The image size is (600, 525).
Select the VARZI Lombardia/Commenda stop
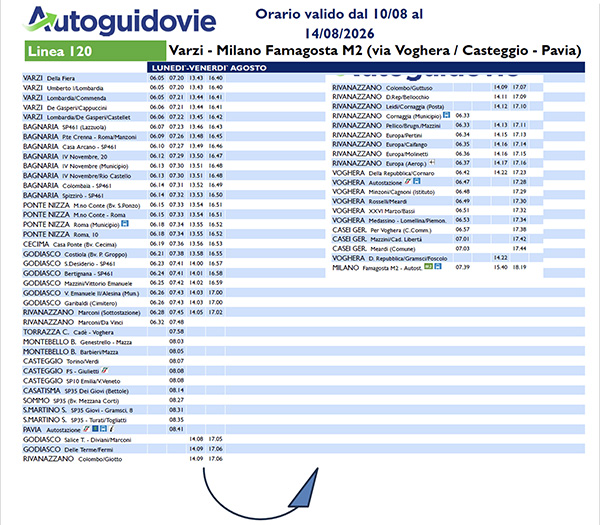tap(65, 98)
